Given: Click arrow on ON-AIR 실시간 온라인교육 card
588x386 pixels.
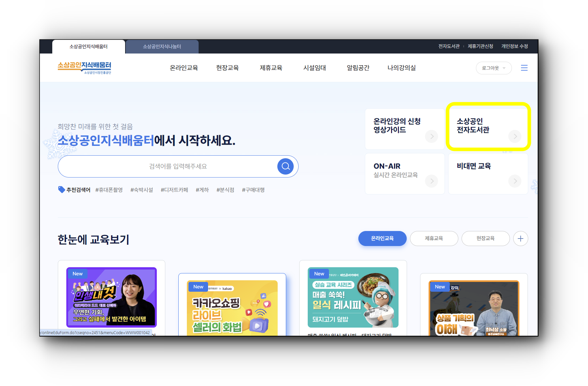Looking at the screenshot, I should 432,181.
